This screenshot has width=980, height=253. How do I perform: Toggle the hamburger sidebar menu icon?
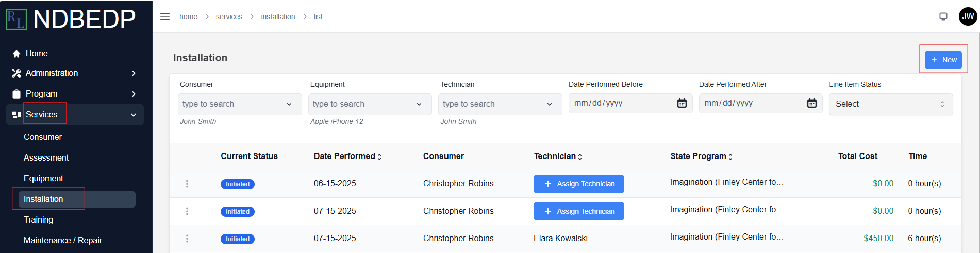tap(165, 17)
